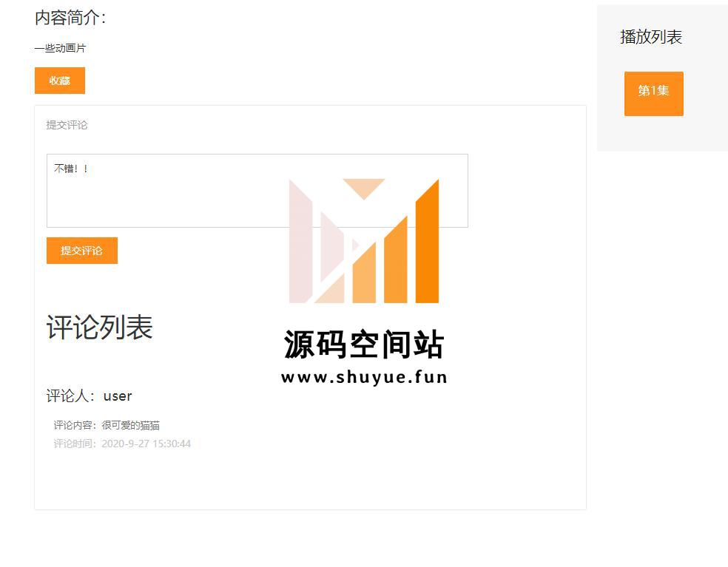Click commenter name 评论人：user
Screen dimensions: 728x567
(89, 395)
